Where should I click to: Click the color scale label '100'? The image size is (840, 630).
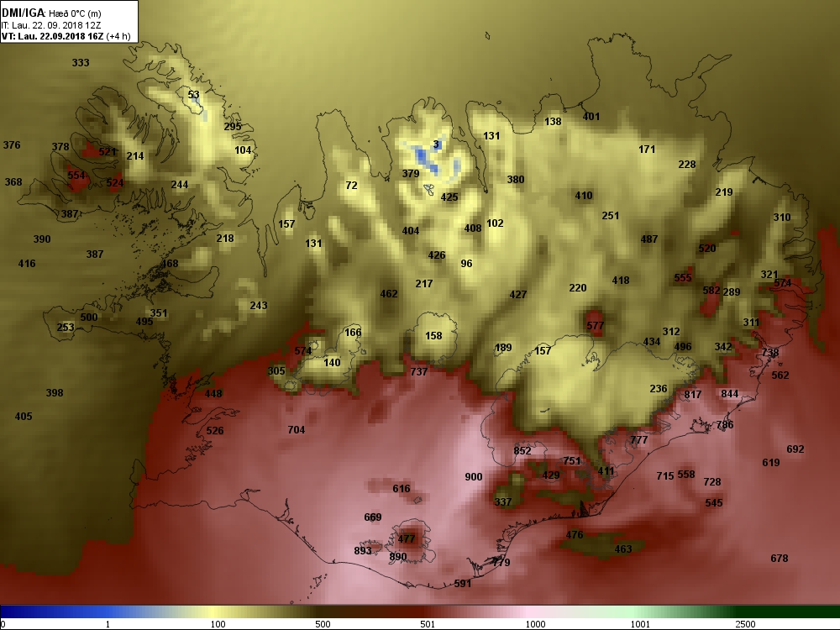pyautogui.click(x=218, y=624)
